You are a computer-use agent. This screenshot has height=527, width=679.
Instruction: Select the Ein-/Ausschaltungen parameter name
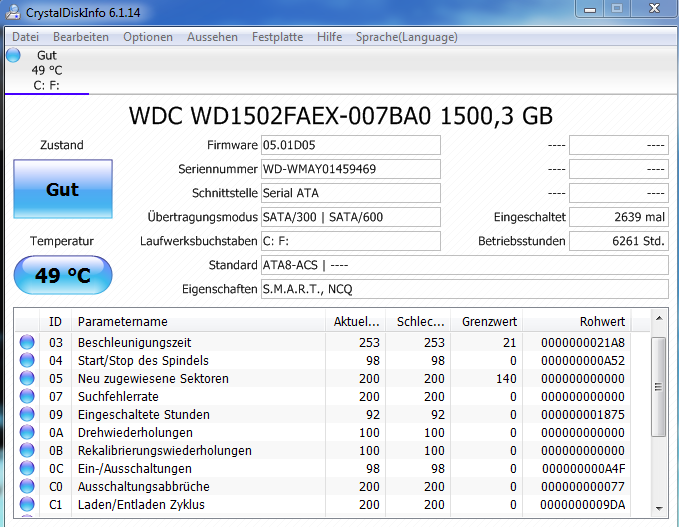pos(135,469)
